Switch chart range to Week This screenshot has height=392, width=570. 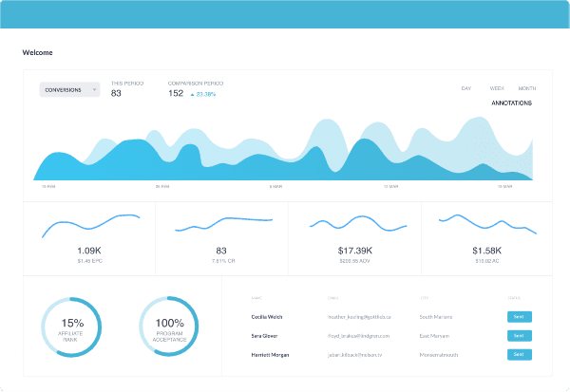[x=497, y=88]
